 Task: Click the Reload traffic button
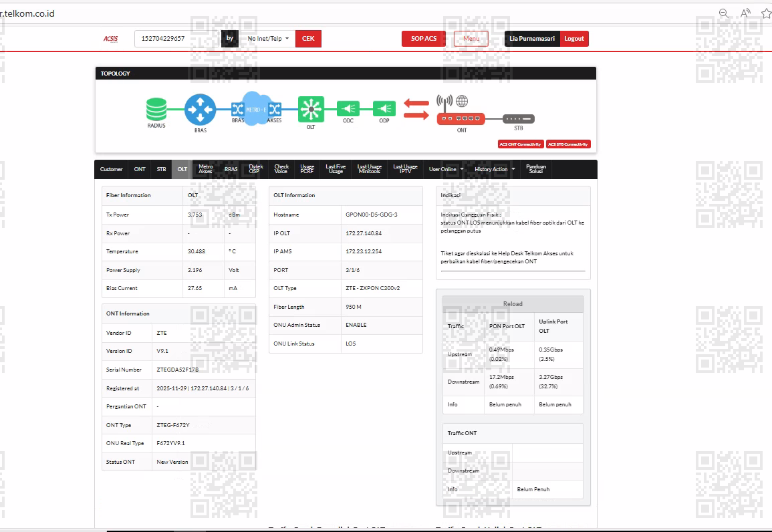[513, 304]
